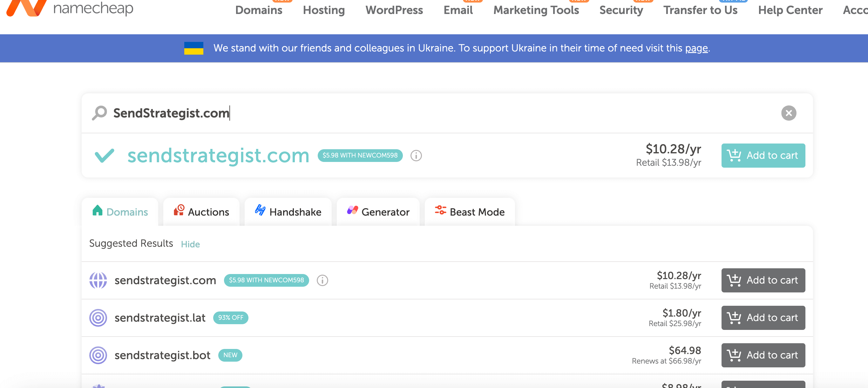Click the suggested row NEWCOM598 promo badge
Screen dimensions: 868x388
(x=267, y=280)
